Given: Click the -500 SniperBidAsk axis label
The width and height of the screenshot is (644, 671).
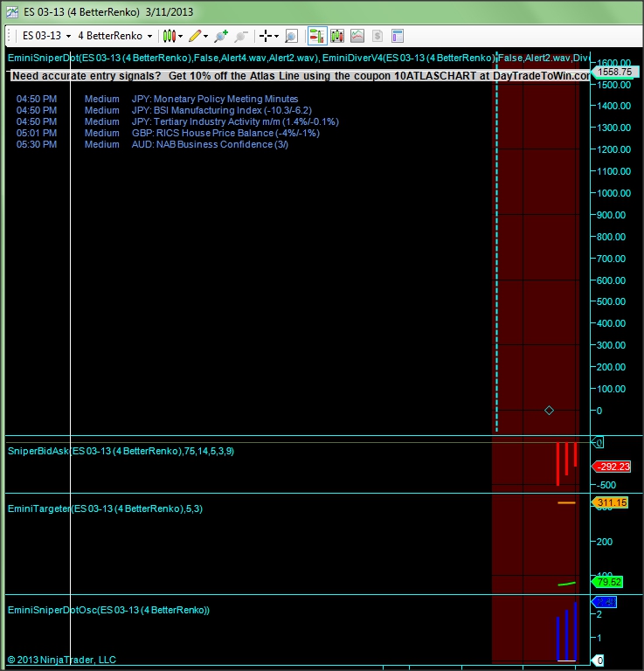Looking at the screenshot, I should [x=606, y=485].
